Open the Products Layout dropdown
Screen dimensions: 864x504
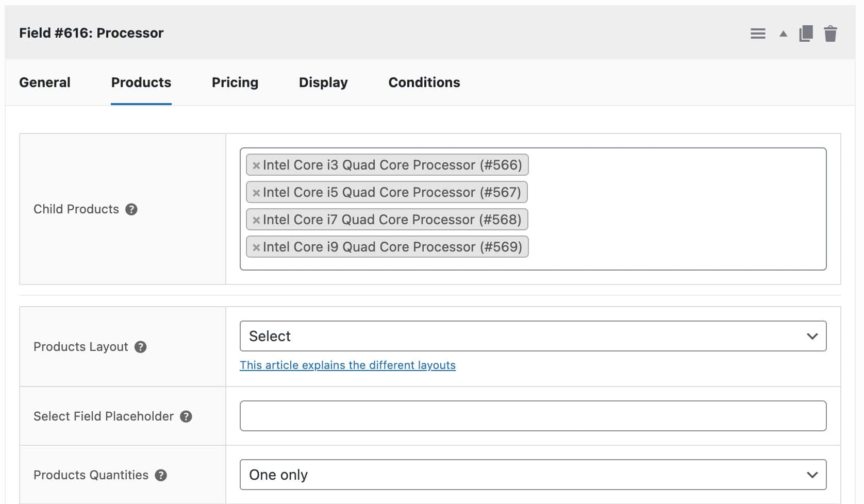pos(532,335)
